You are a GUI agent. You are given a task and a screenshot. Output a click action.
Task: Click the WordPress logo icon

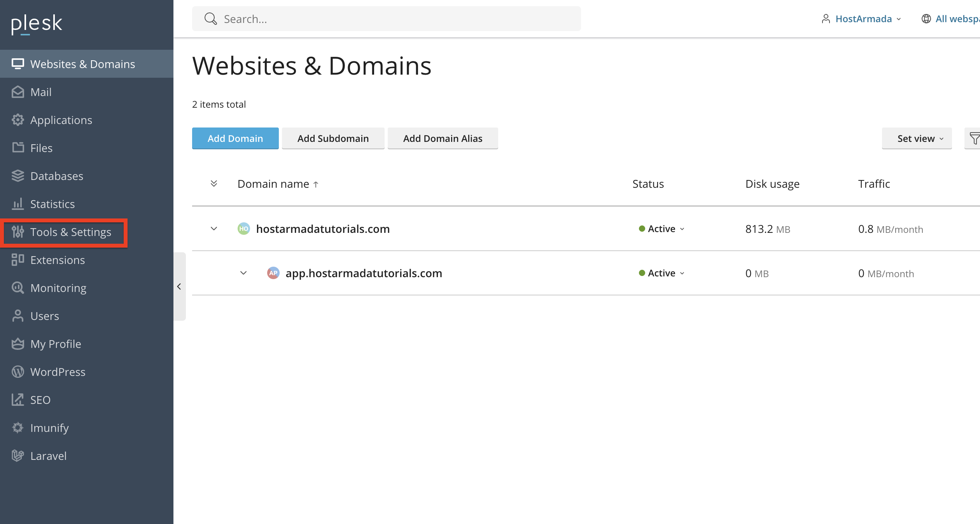[18, 372]
